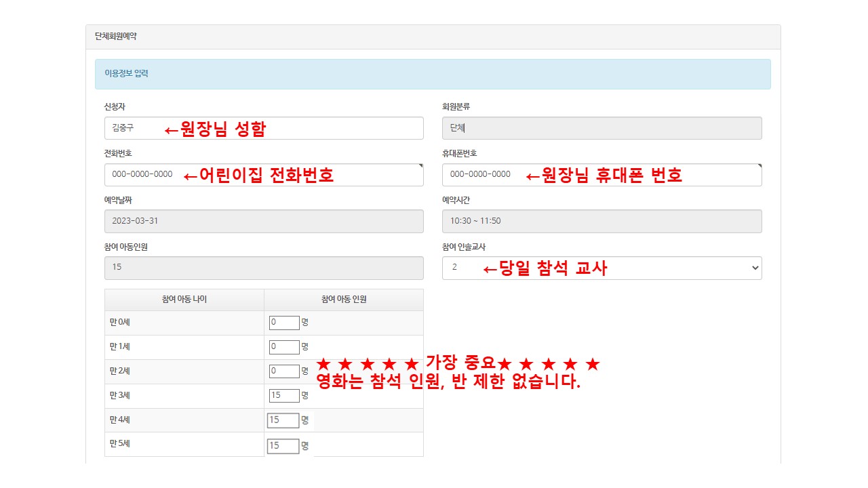Click the 휴대폰번호 input field
868x488 pixels.
click(x=601, y=174)
